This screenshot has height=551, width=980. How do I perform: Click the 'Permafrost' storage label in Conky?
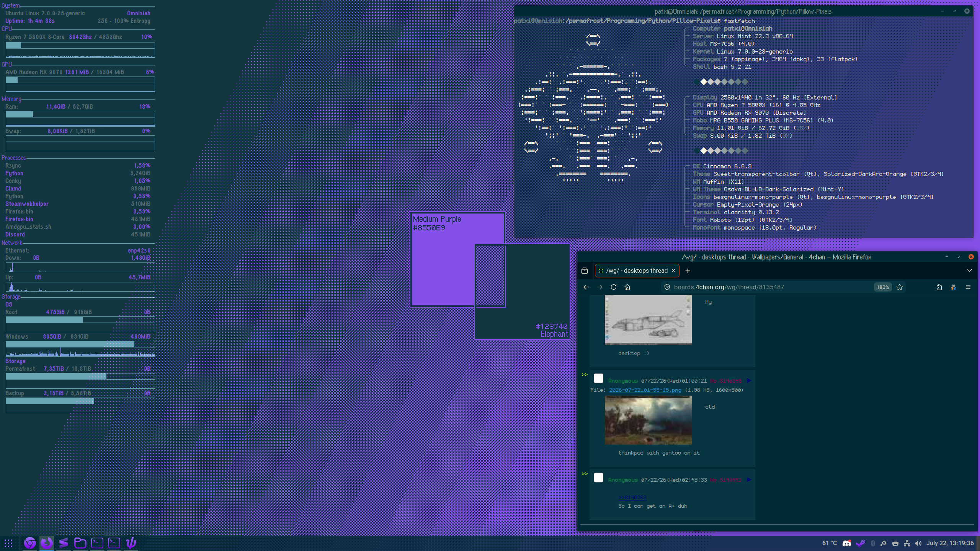click(20, 369)
